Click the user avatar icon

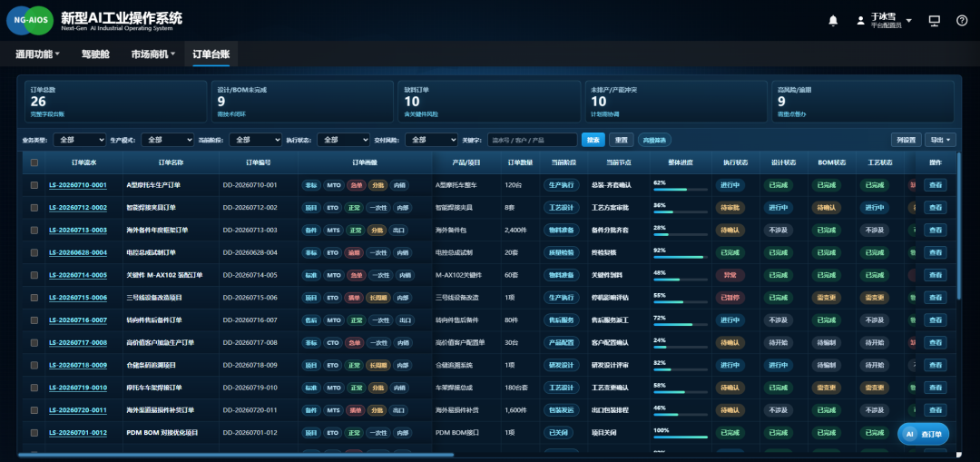pos(860,21)
